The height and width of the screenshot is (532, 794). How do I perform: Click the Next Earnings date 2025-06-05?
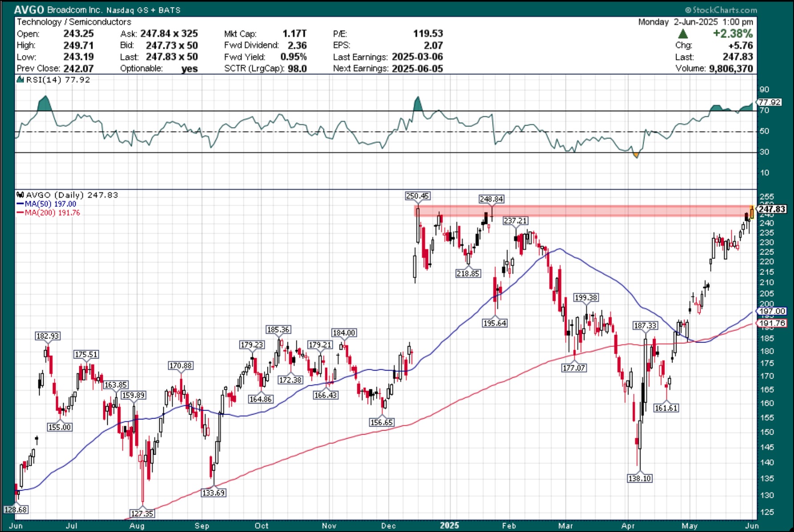[417, 69]
